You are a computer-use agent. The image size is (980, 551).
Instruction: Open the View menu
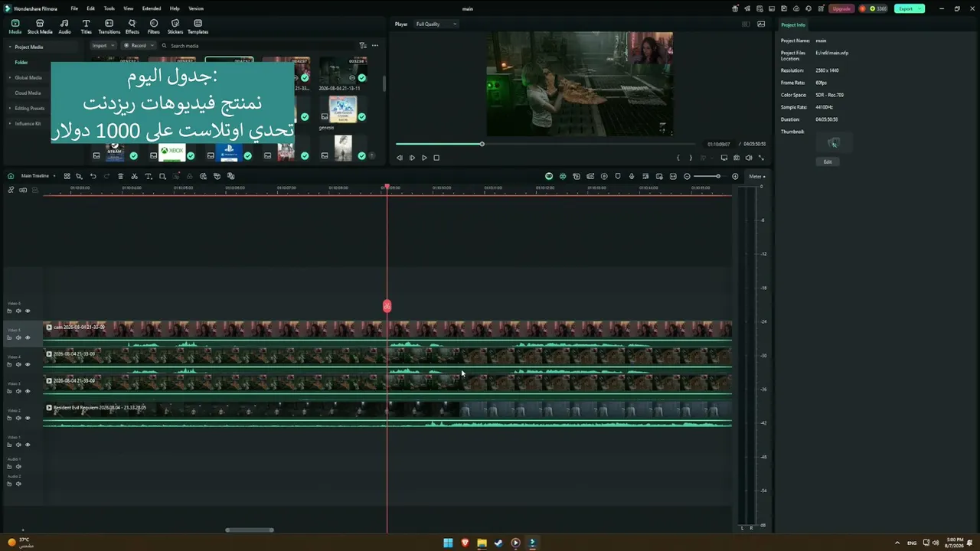tap(128, 8)
